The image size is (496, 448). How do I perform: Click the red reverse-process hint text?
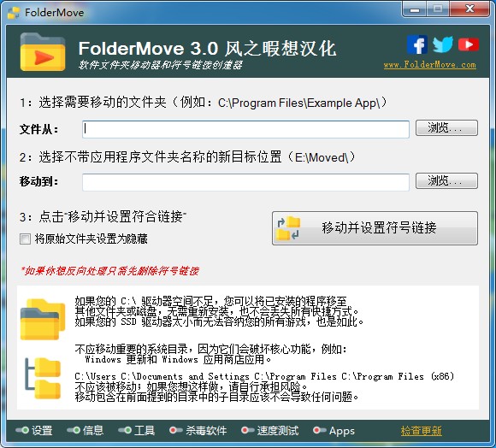pyautogui.click(x=110, y=271)
